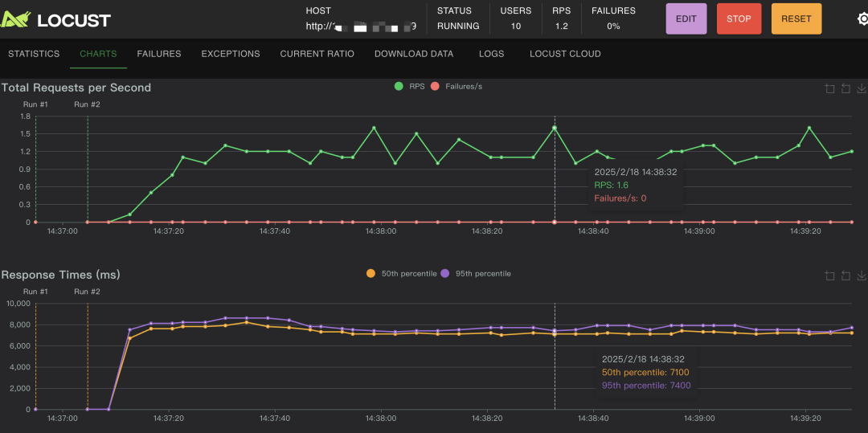The image size is (868, 433).
Task: Click the zoom select icon on Requests chart
Action: click(830, 88)
